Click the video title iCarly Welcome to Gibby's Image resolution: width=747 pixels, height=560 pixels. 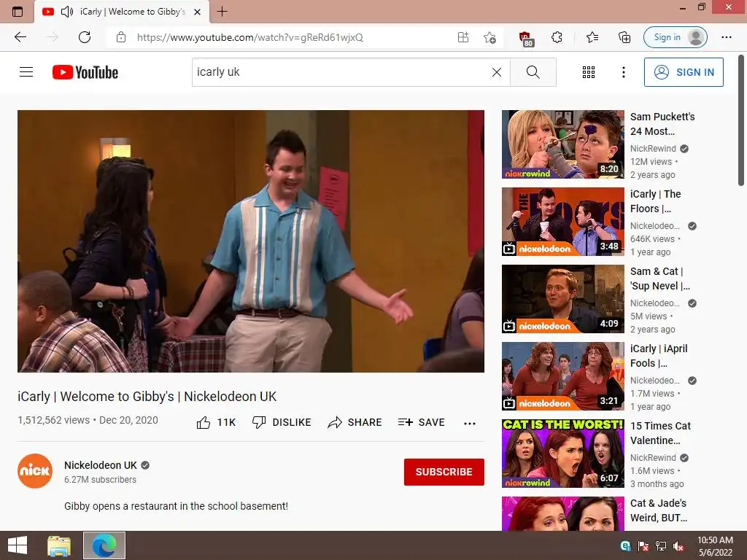click(147, 396)
